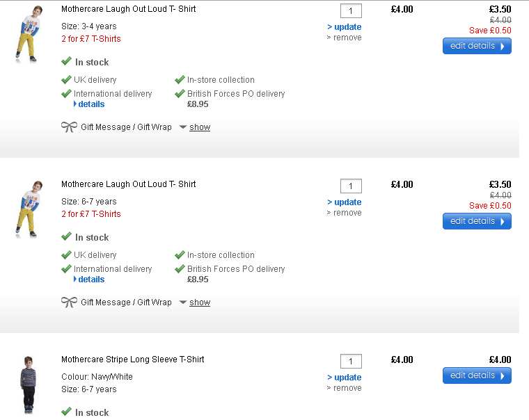
Task: Expand Gift Wrap 'show' for the 6-7 years Laugh Out Loud T-shirt
Action: tap(200, 302)
